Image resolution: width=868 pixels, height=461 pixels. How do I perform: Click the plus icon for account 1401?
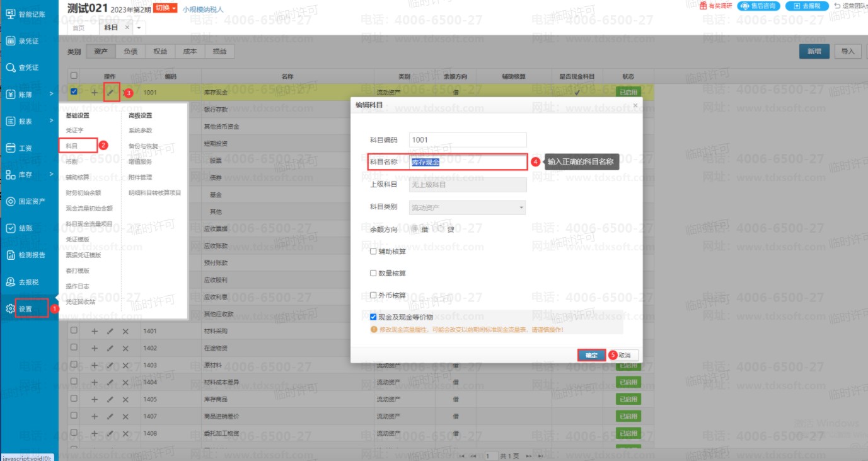click(95, 331)
